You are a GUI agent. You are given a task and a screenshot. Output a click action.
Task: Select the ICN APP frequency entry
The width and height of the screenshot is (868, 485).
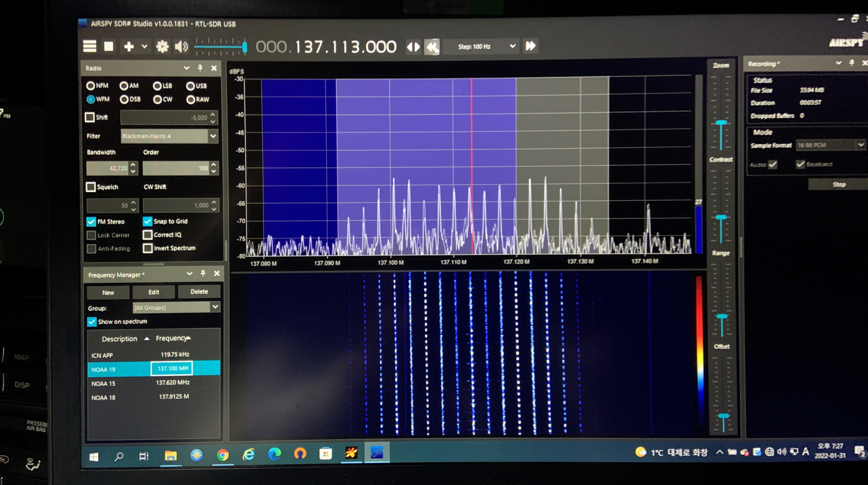click(x=154, y=355)
